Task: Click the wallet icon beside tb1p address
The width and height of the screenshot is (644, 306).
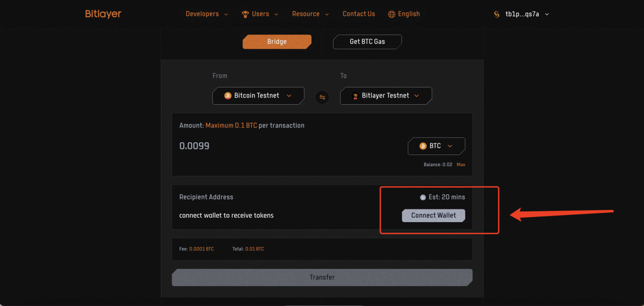Action: tap(497, 14)
